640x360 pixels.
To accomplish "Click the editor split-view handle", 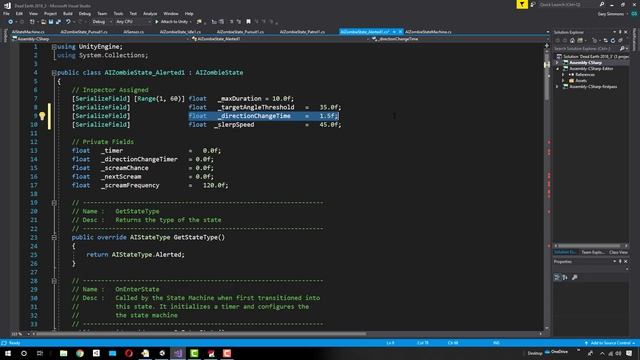I will pyautogui.click(x=547, y=45).
